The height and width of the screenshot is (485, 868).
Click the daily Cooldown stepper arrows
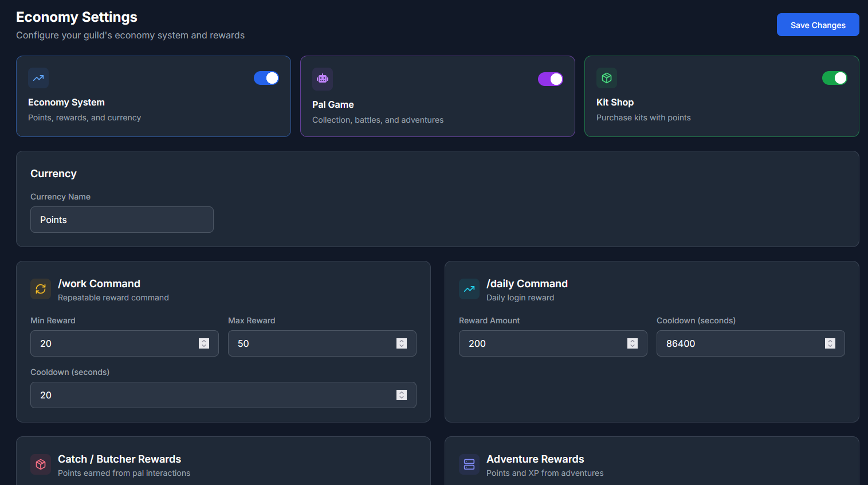tap(830, 343)
